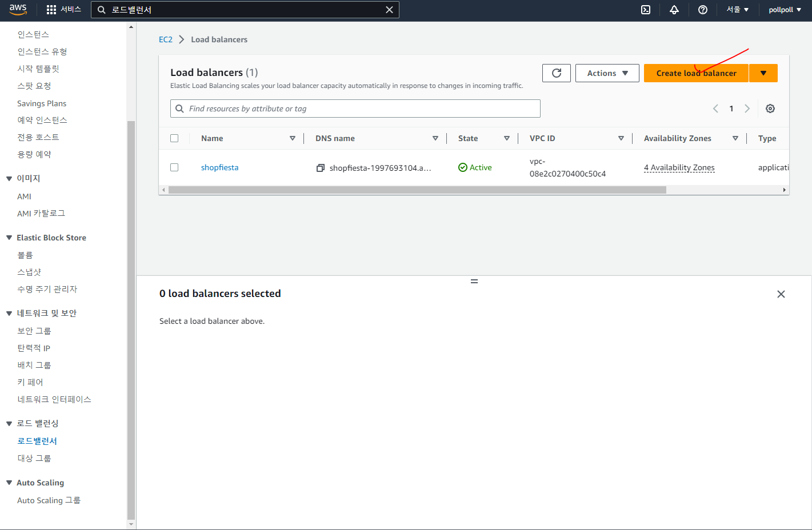Screen dimensions: 812x530
Task: Collapse the Elastic Block Store section
Action: coord(9,238)
